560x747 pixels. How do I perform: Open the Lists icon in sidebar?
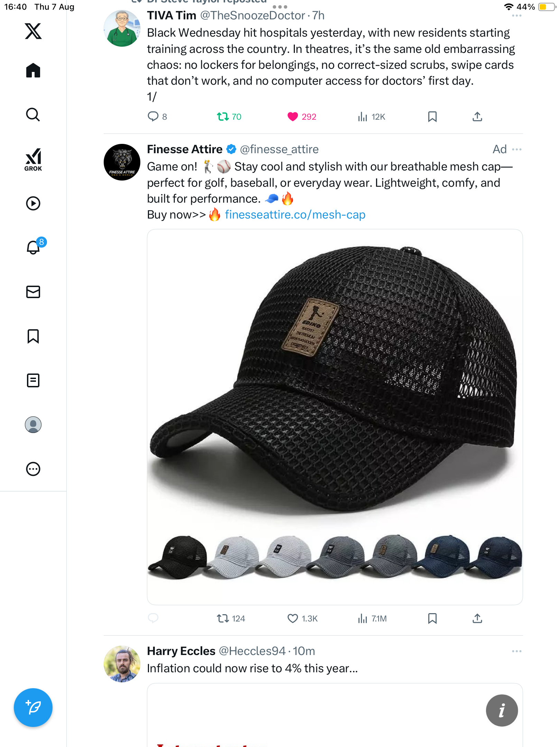coord(33,380)
